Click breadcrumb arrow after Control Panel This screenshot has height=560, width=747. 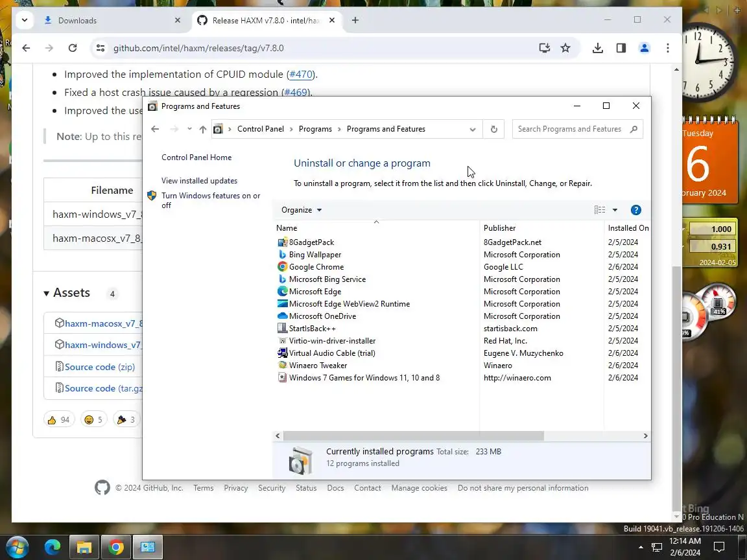292,129
